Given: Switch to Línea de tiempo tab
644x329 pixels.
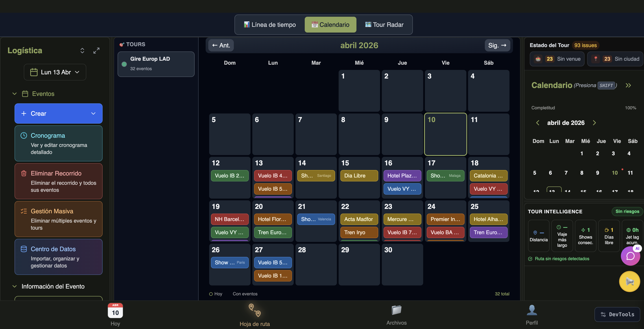Looking at the screenshot, I should point(269,25).
